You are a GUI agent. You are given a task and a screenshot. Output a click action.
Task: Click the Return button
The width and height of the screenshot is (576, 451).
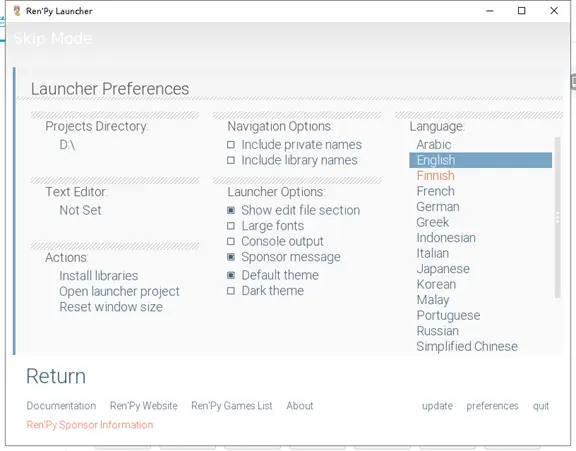click(56, 376)
